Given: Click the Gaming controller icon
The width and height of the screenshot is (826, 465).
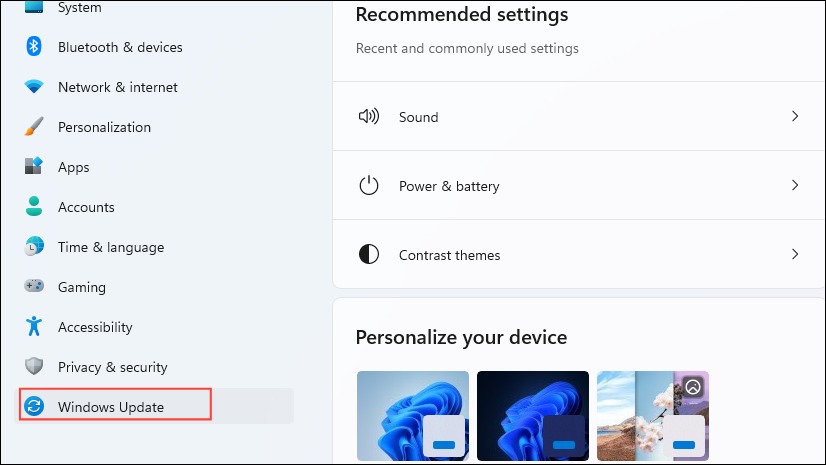Looking at the screenshot, I should pyautogui.click(x=34, y=286).
